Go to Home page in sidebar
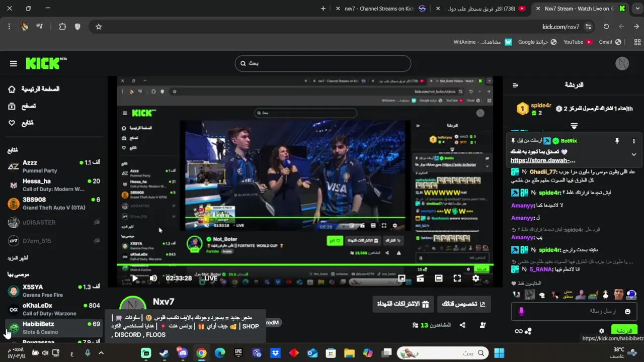Screen dimensions: 644x362 click(34, 89)
